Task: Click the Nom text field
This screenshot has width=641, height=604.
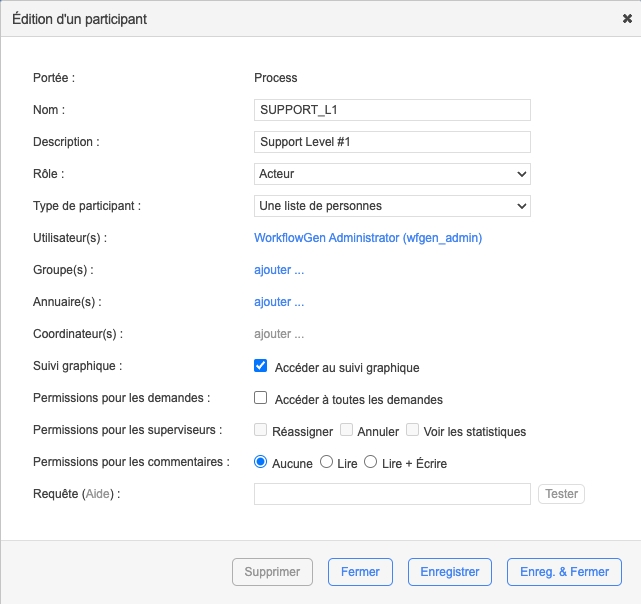Action: [392, 110]
